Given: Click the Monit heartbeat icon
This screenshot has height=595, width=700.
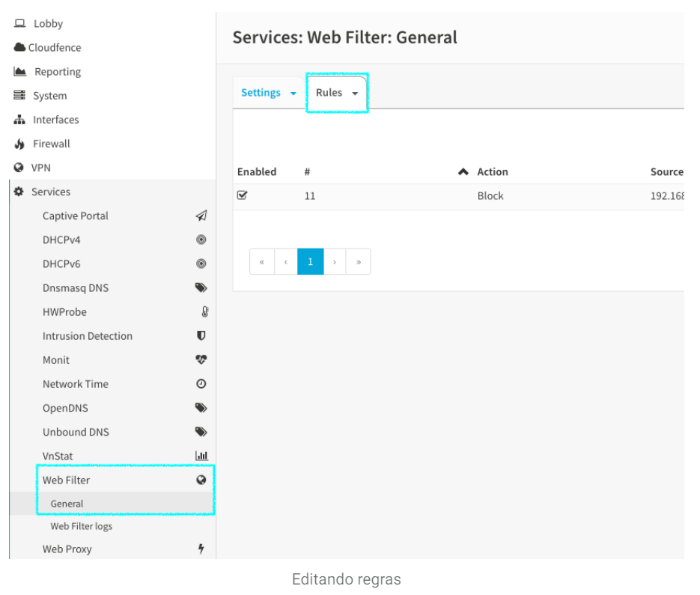Looking at the screenshot, I should [201, 359].
